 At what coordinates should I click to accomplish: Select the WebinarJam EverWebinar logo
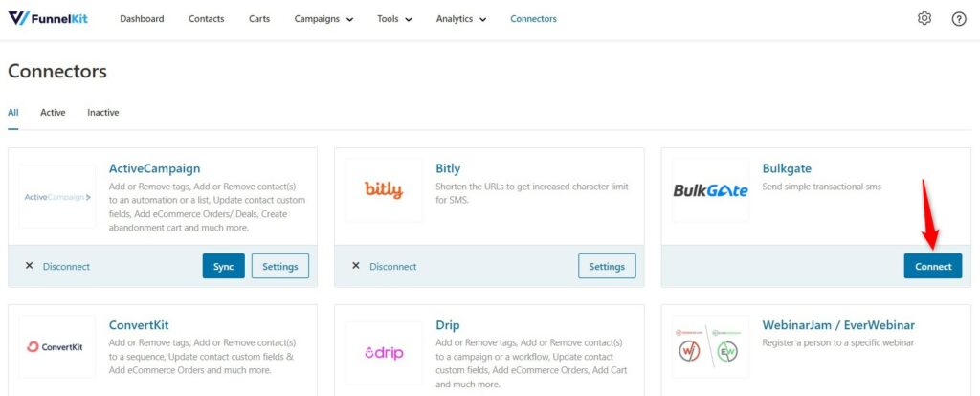coord(711,346)
